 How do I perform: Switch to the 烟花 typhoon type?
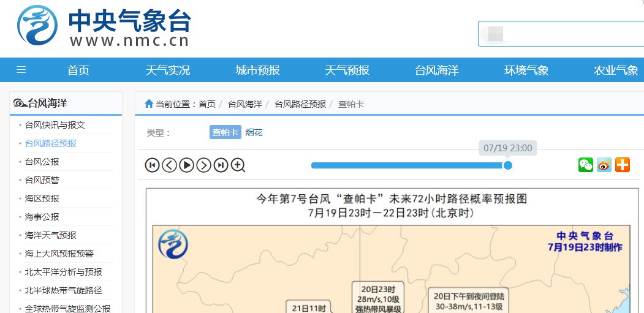[254, 132]
